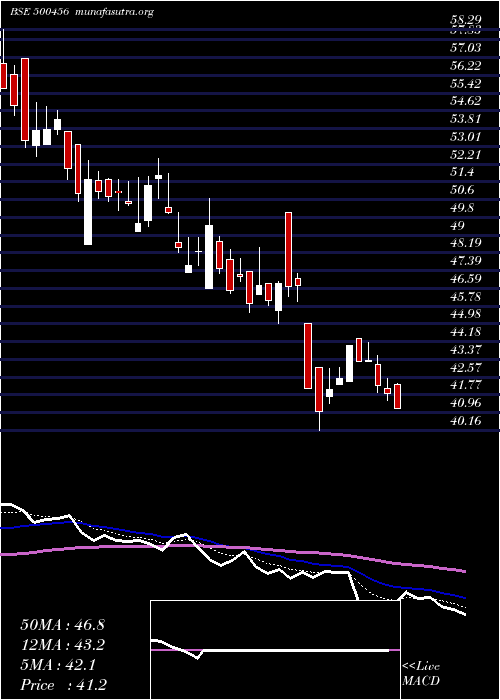Click the 55.42 price level label
This screenshot has height=700, width=500.
pyautogui.click(x=466, y=83)
